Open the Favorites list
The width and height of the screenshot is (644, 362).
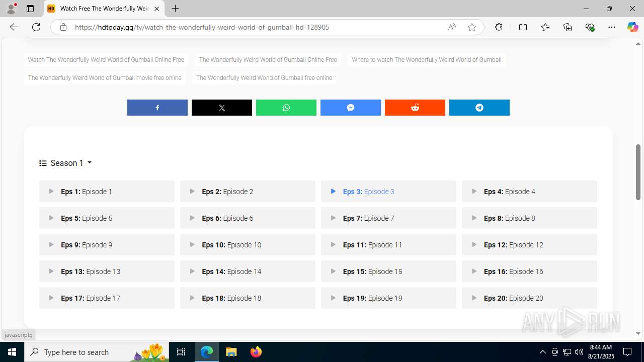click(545, 27)
